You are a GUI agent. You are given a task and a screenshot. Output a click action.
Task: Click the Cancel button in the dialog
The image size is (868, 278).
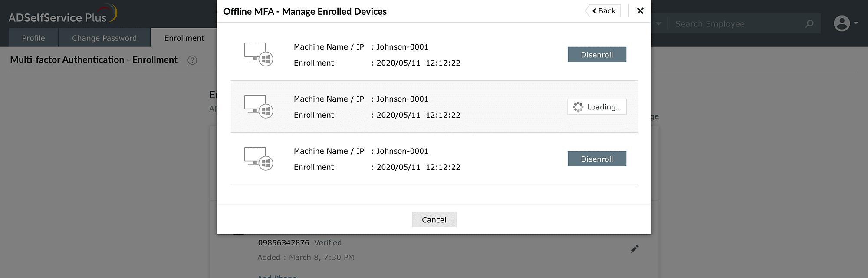pyautogui.click(x=434, y=219)
